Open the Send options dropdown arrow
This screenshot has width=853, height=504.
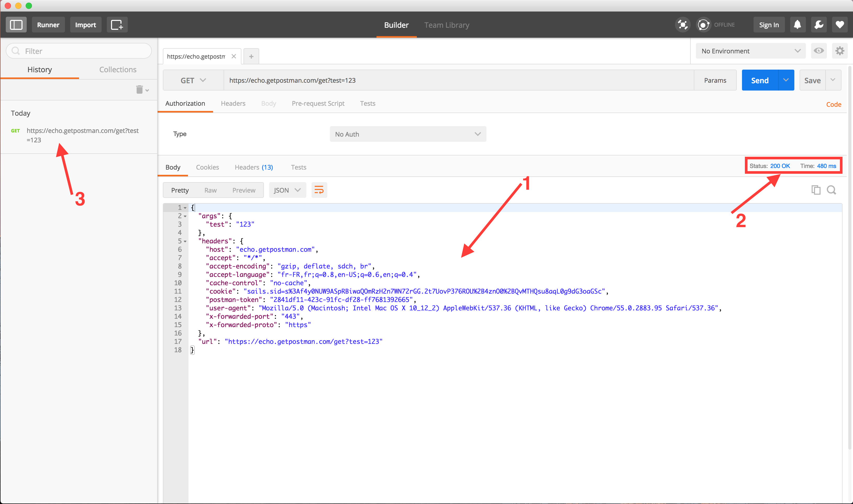pos(786,80)
